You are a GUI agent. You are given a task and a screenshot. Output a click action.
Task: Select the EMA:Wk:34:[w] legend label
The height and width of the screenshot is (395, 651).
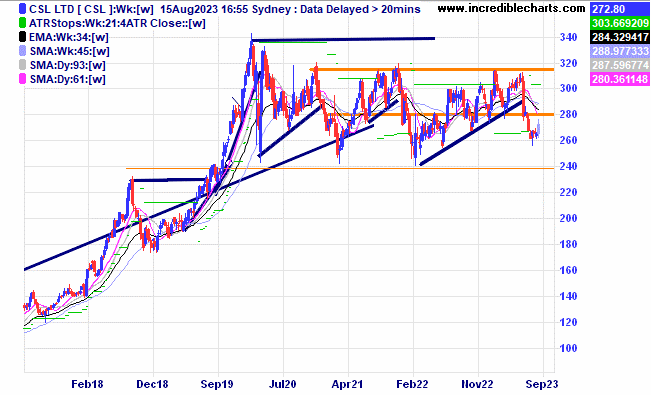pos(69,37)
